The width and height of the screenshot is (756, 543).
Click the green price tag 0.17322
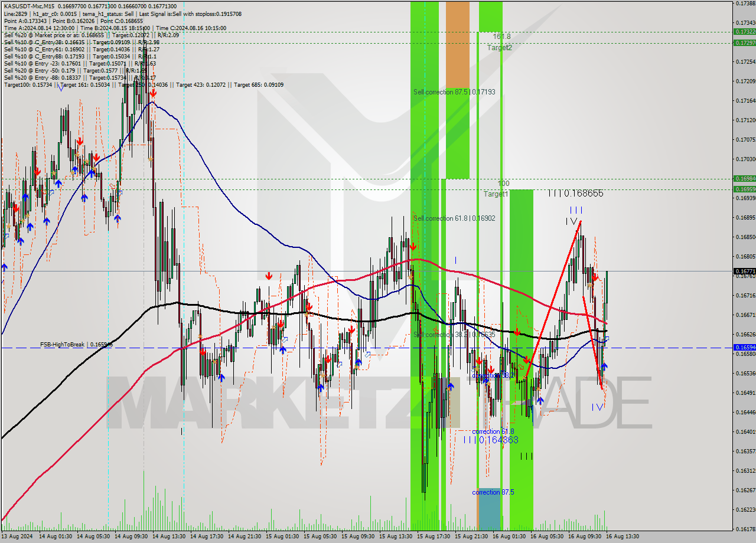(744, 31)
